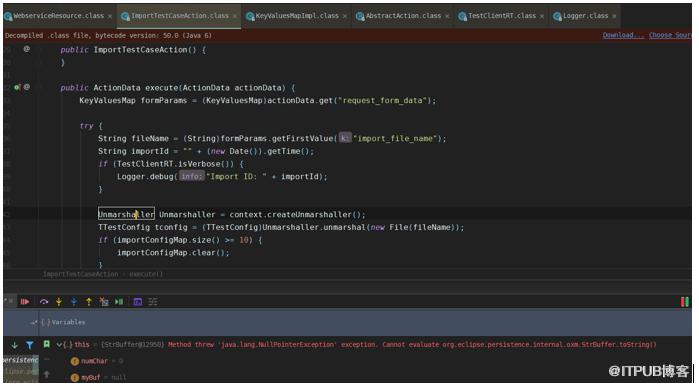Click the class icon on Logger.class tab

(x=557, y=16)
